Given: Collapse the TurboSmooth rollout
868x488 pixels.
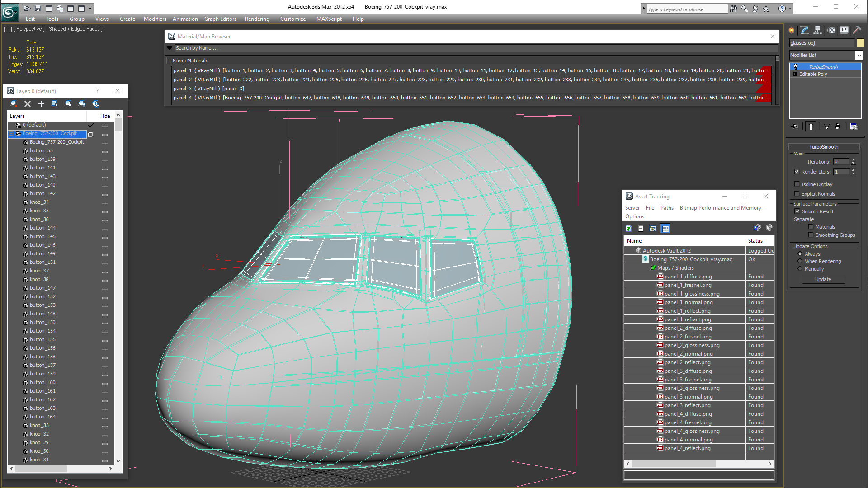Looking at the screenshot, I should click(x=791, y=147).
